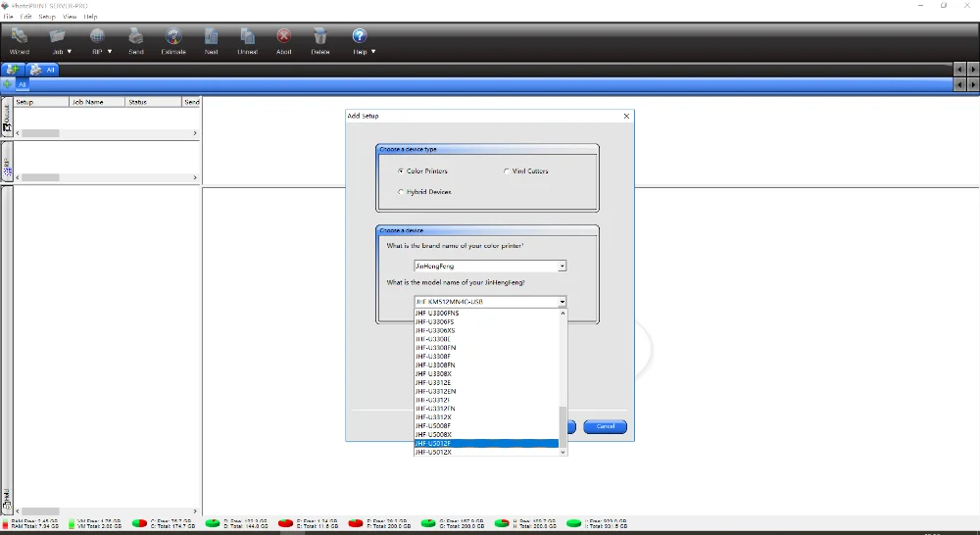Click the Delete trash bin icon
This screenshot has height=535, width=980.
pos(320,36)
